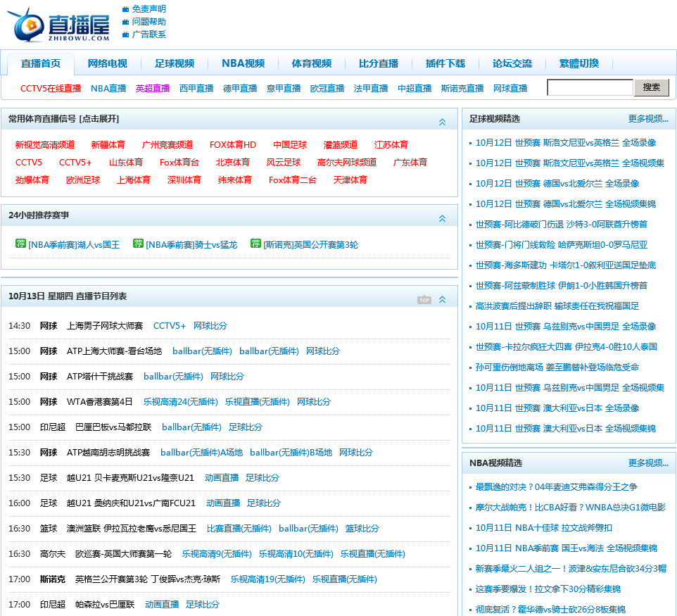Click ballbar(无插件)B场地 for ATP越南胡志明挑战赛

[291, 452]
